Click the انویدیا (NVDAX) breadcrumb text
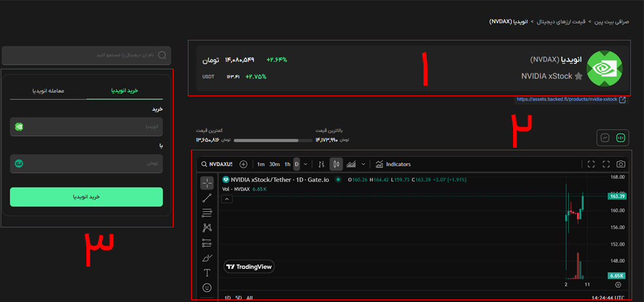This screenshot has width=644, height=302. point(509,21)
